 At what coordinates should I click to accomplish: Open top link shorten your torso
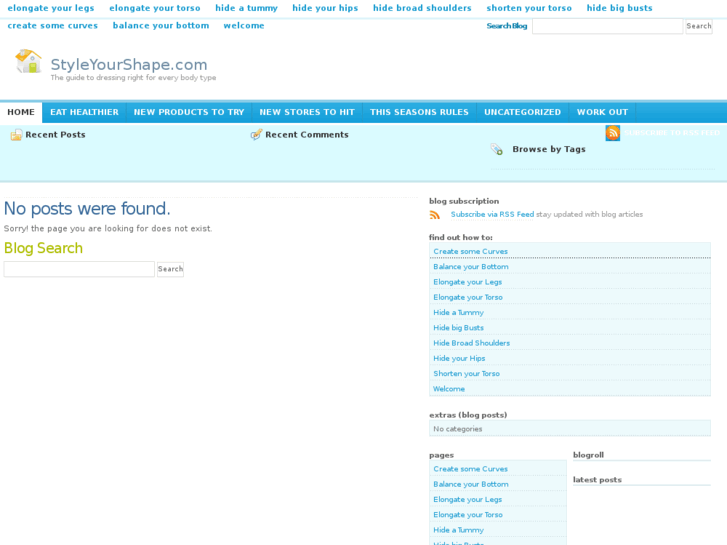tap(529, 8)
